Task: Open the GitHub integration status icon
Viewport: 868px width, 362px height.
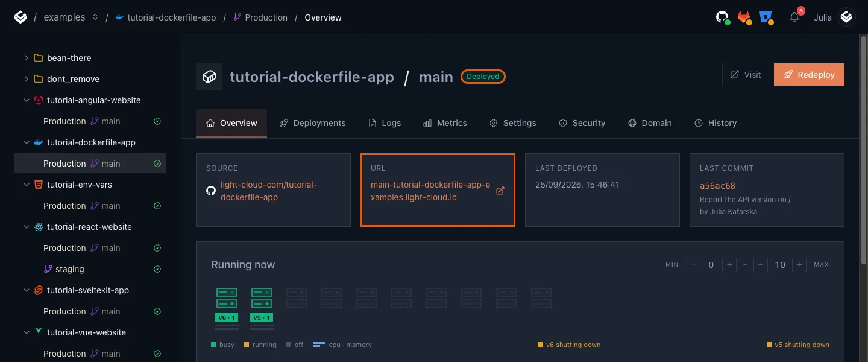Action: coord(723,17)
